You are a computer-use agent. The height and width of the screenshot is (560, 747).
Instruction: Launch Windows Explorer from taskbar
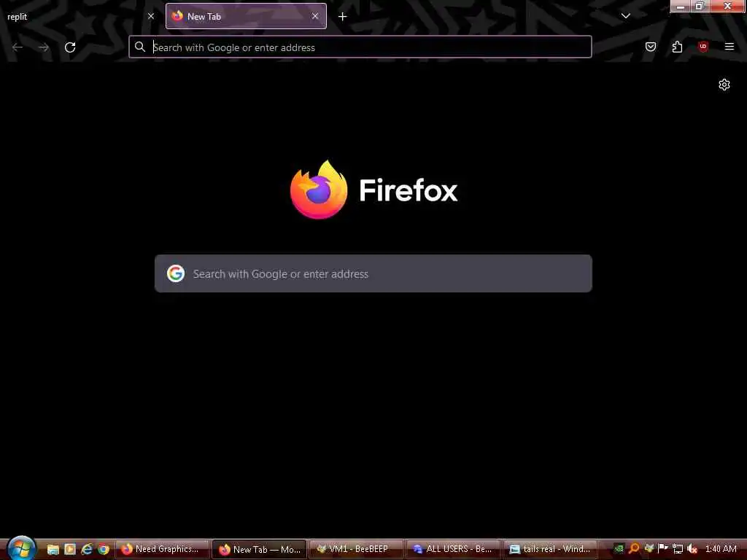[53, 550]
